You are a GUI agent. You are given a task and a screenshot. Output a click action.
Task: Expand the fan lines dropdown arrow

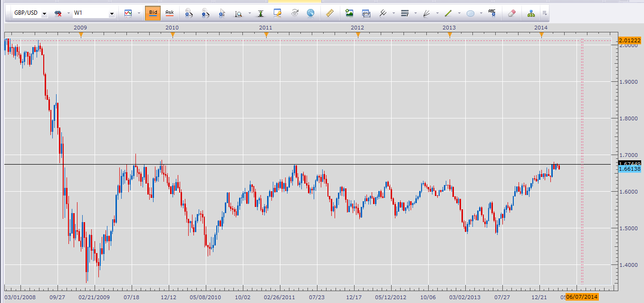coord(436,14)
